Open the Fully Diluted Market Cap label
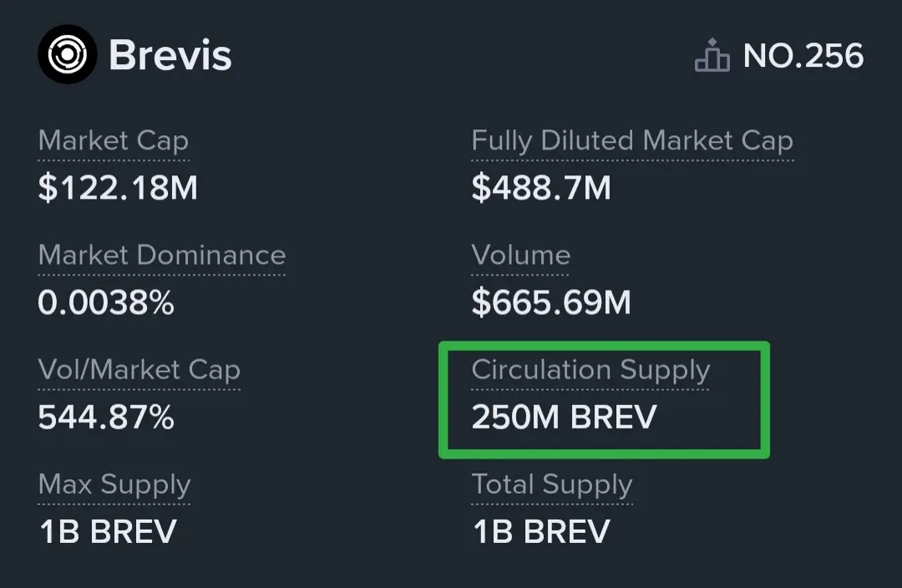Screen dimensions: 902x588 coord(631,140)
